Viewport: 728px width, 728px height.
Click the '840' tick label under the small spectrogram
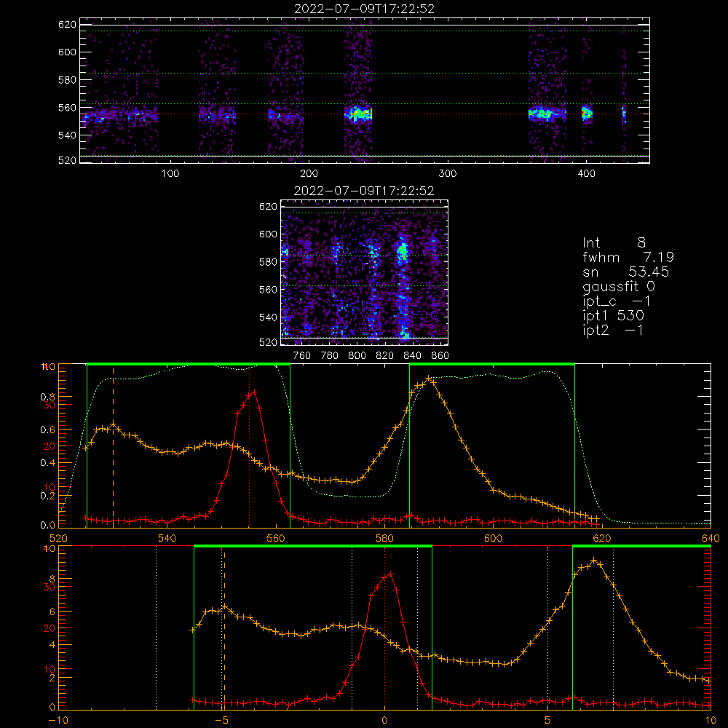412,356
